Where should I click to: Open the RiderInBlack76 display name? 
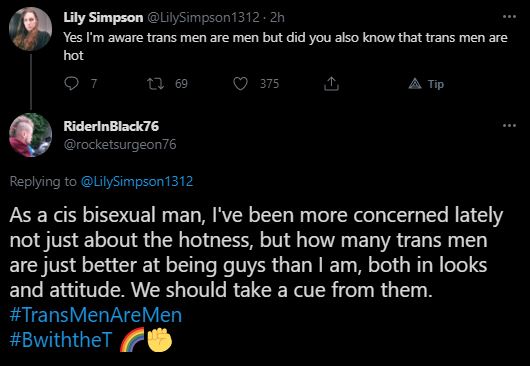111,126
